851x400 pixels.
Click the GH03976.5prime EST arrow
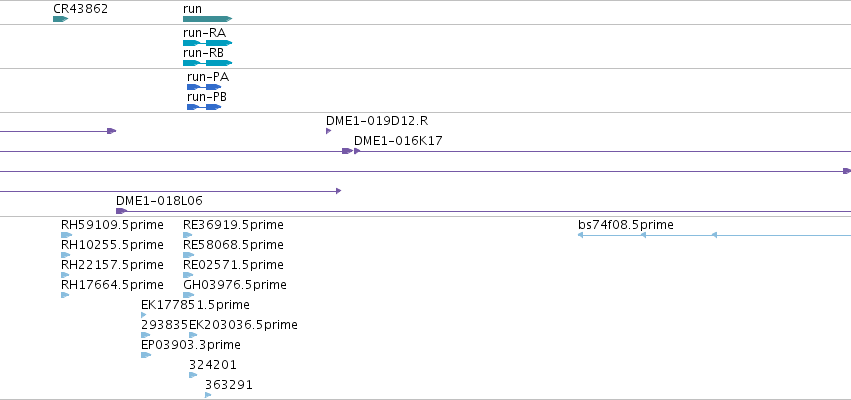tap(188, 295)
